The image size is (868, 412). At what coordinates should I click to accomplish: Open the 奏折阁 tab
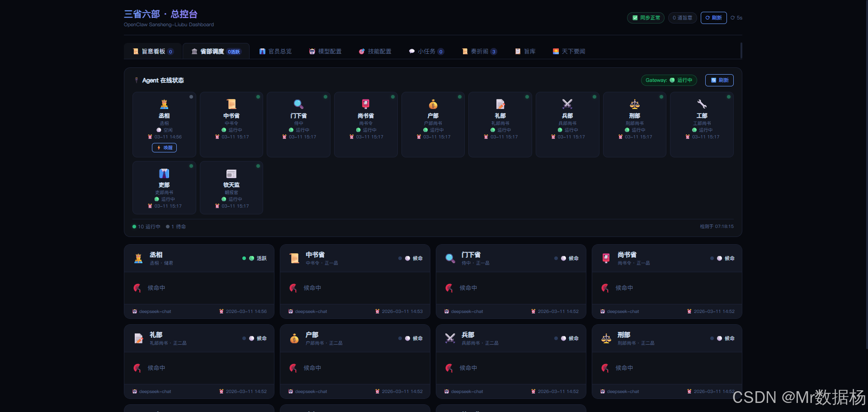pyautogui.click(x=479, y=51)
